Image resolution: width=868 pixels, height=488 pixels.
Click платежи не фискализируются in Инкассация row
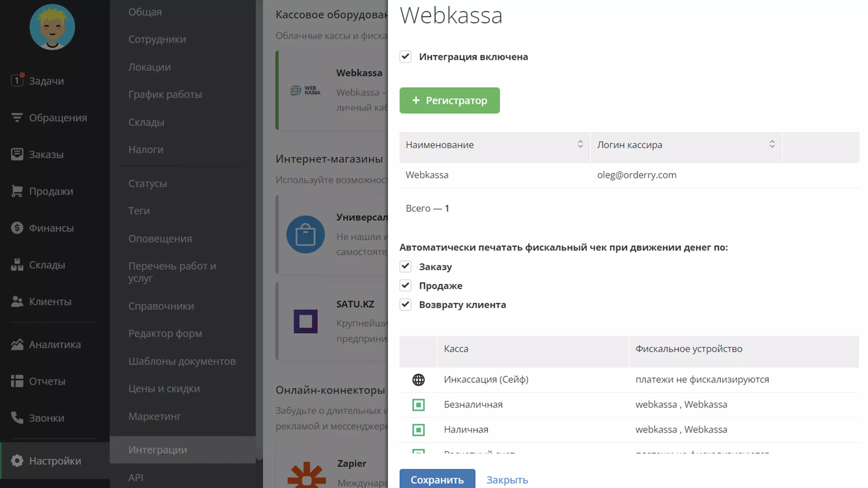pyautogui.click(x=702, y=380)
